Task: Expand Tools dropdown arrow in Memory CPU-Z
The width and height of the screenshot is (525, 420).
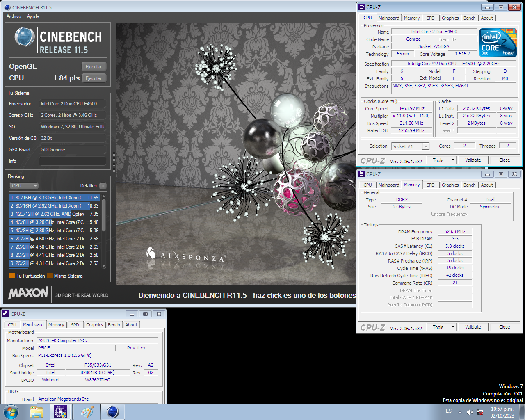Action: [x=453, y=327]
